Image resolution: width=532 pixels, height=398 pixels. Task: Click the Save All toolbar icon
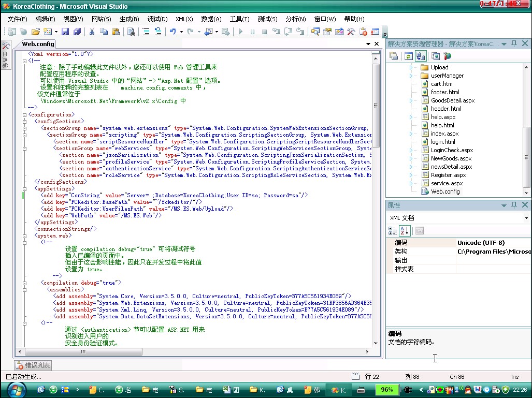[x=77, y=32]
